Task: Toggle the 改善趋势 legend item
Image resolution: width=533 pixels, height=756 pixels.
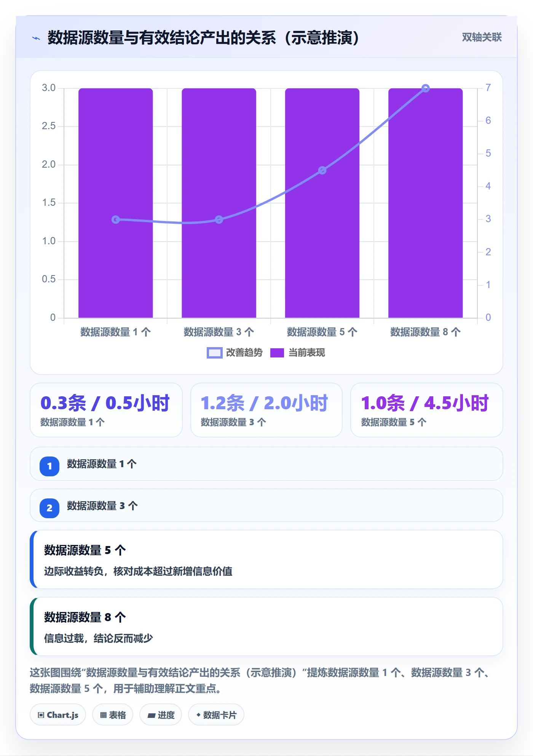Action: click(235, 352)
